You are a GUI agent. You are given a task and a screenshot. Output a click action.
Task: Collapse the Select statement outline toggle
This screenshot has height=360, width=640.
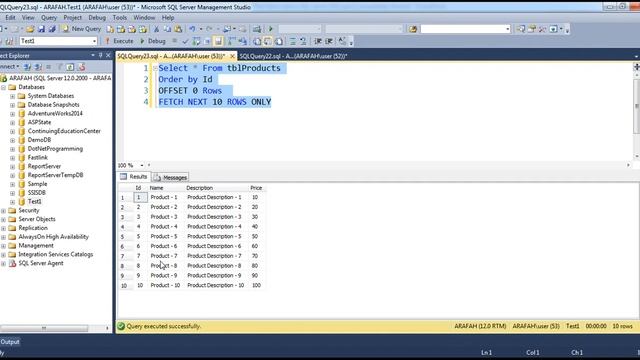point(155,68)
